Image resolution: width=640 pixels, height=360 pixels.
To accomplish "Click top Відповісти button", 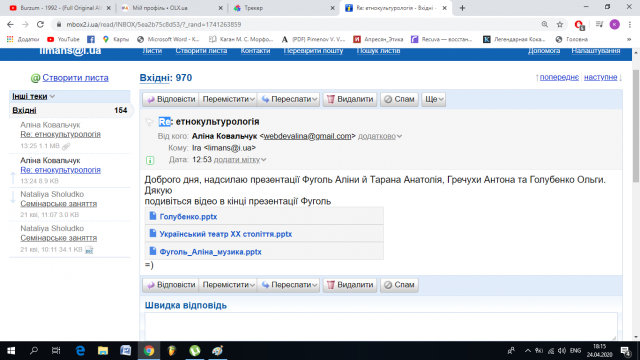I will pos(171,99).
